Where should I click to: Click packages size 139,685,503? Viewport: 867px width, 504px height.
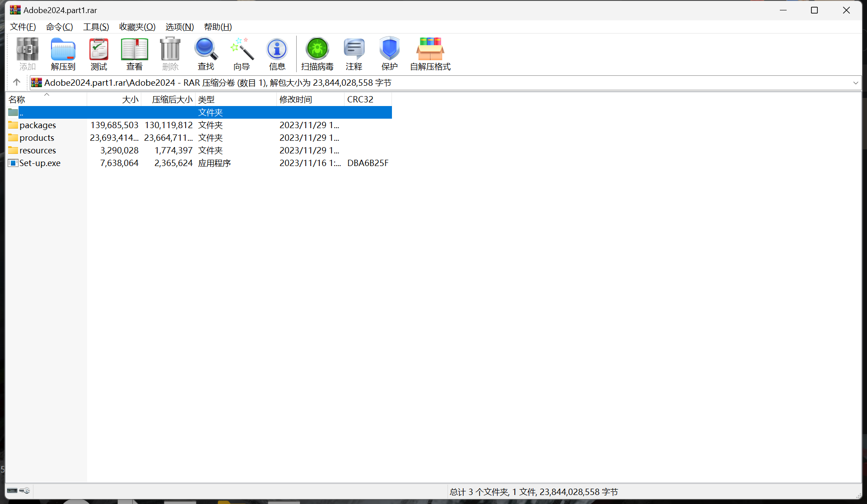pos(114,125)
